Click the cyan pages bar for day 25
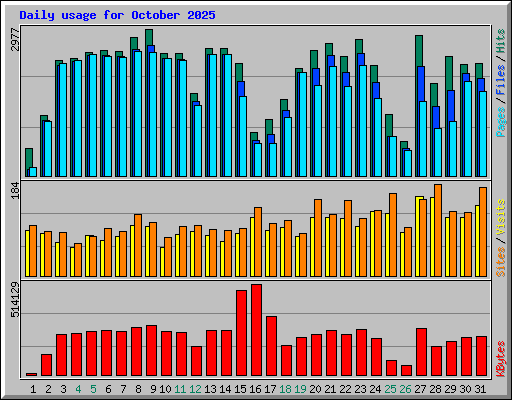The image size is (512, 400). pos(393,156)
